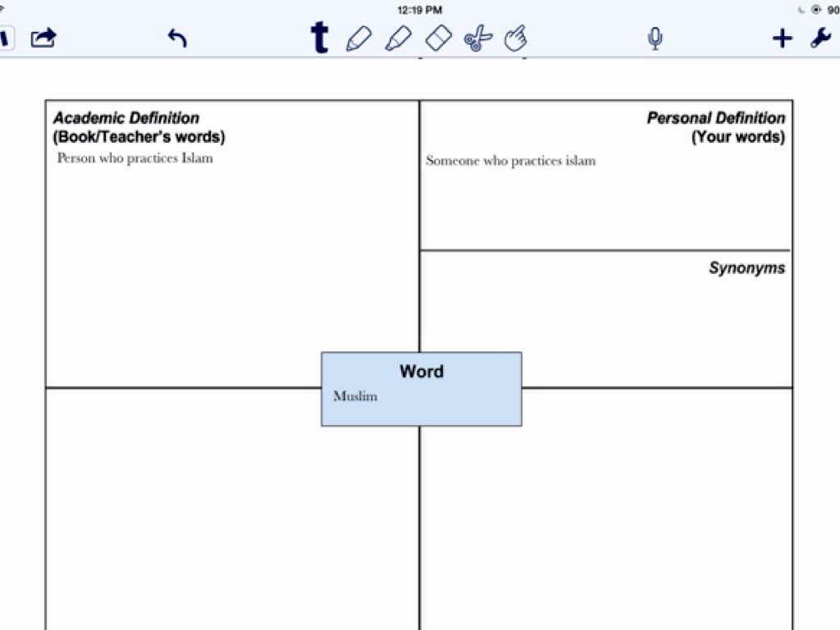The height and width of the screenshot is (630, 840).
Task: Select the Pencil drawing tool
Action: [x=358, y=38]
